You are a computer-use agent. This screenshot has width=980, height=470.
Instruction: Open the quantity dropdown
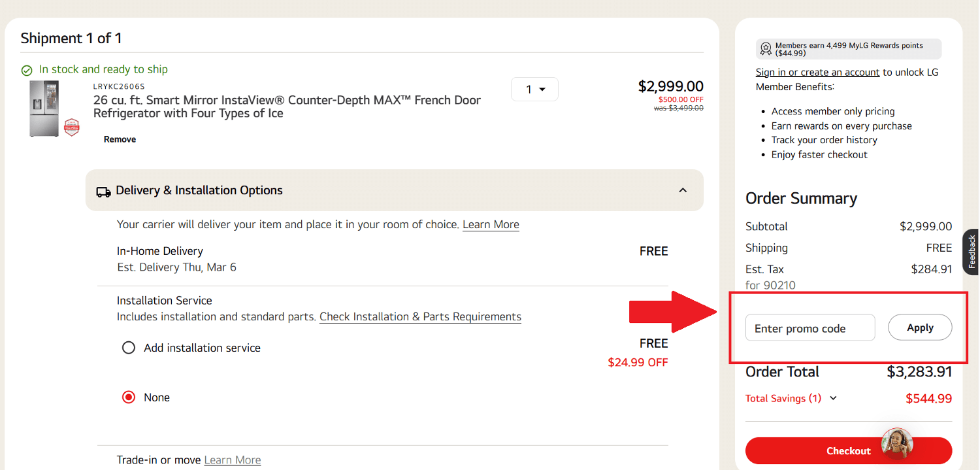[x=534, y=90]
